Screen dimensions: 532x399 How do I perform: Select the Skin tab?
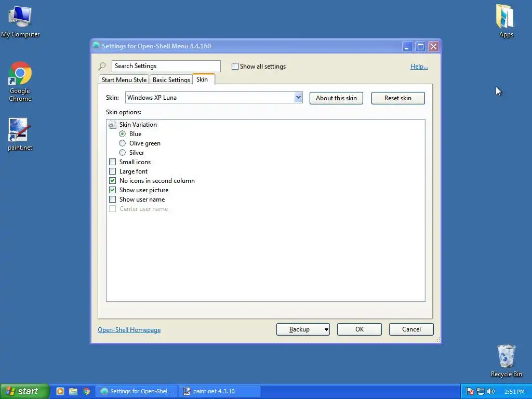point(203,79)
